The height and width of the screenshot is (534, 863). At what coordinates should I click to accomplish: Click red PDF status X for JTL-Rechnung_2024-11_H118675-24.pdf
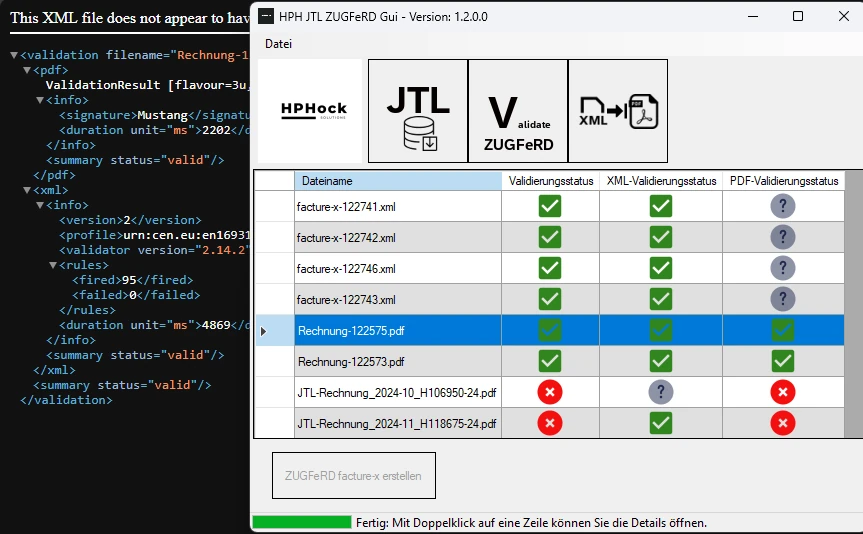(783, 423)
